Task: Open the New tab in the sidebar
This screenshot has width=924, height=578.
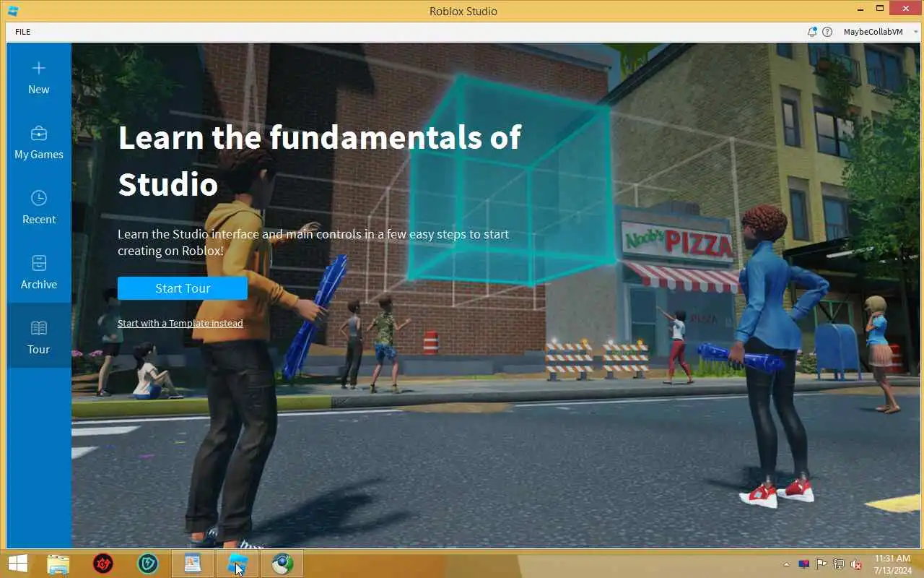Action: point(39,76)
